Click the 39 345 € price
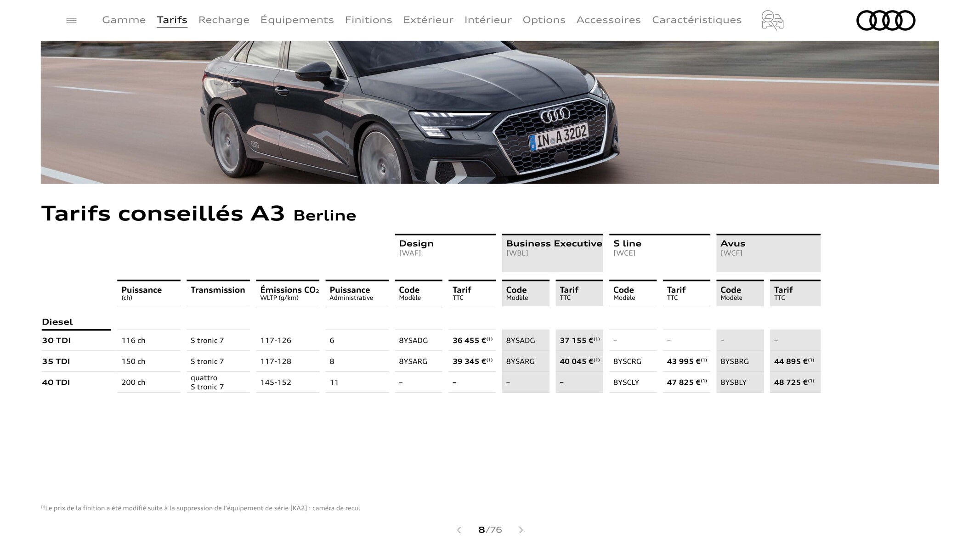980x551 pixels. [472, 361]
